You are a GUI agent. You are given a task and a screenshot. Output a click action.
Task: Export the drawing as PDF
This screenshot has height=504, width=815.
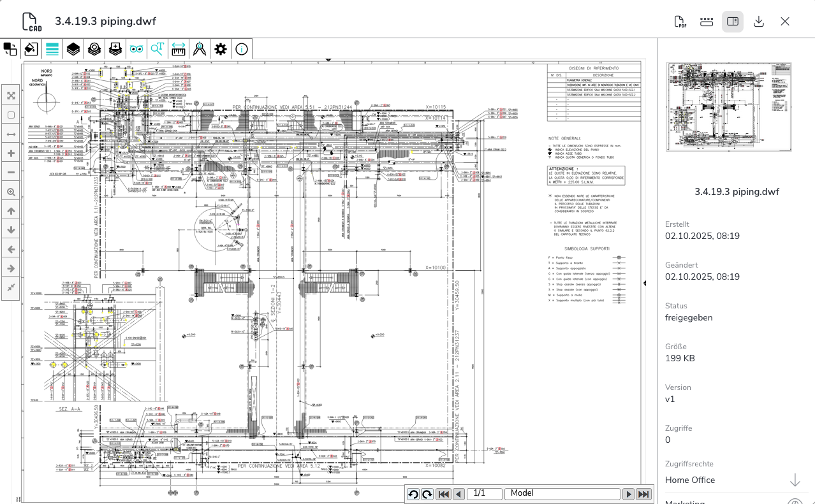[680, 22]
